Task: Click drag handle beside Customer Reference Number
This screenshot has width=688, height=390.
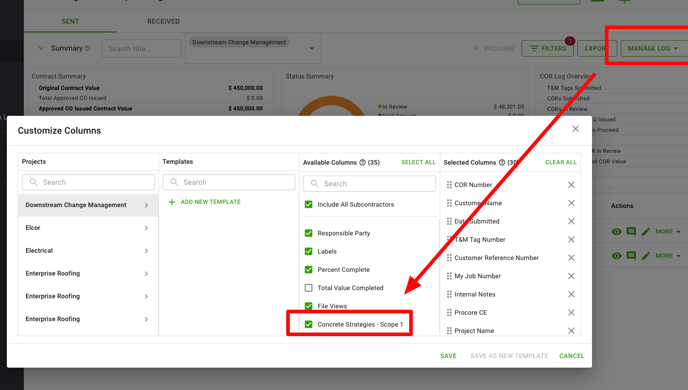Action: [449, 258]
